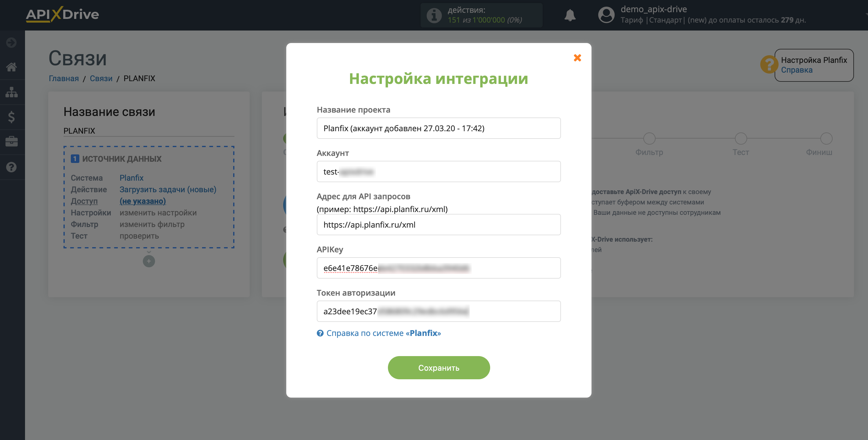868x440 pixels.
Task: Edit the Токен авторизации field
Action: pyautogui.click(x=438, y=311)
